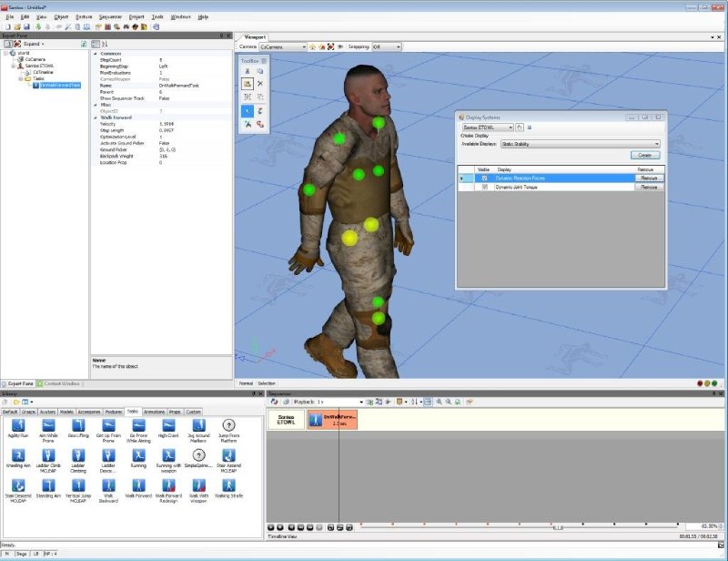
Task: Pick the Jump From Platform task icon
Action: (x=228, y=425)
